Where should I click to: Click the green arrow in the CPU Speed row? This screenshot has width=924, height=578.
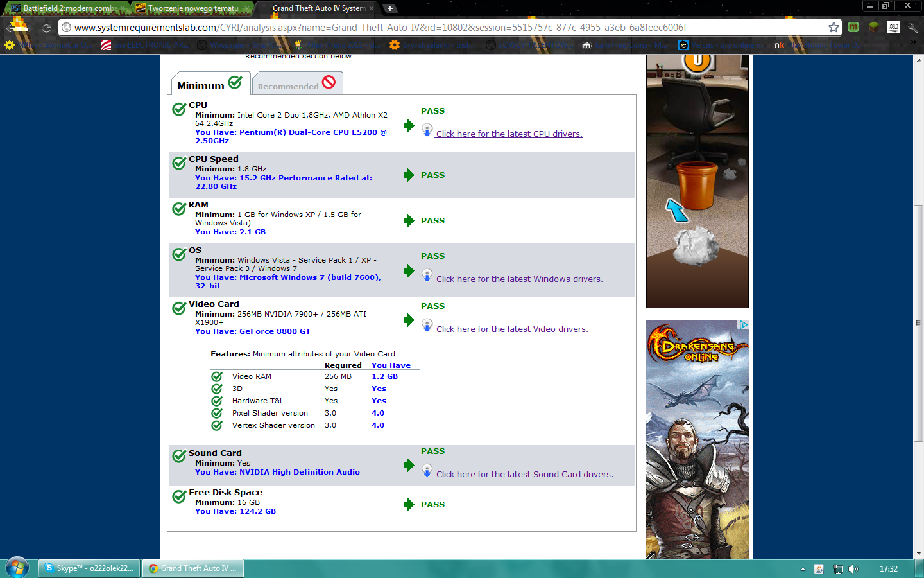(x=409, y=175)
